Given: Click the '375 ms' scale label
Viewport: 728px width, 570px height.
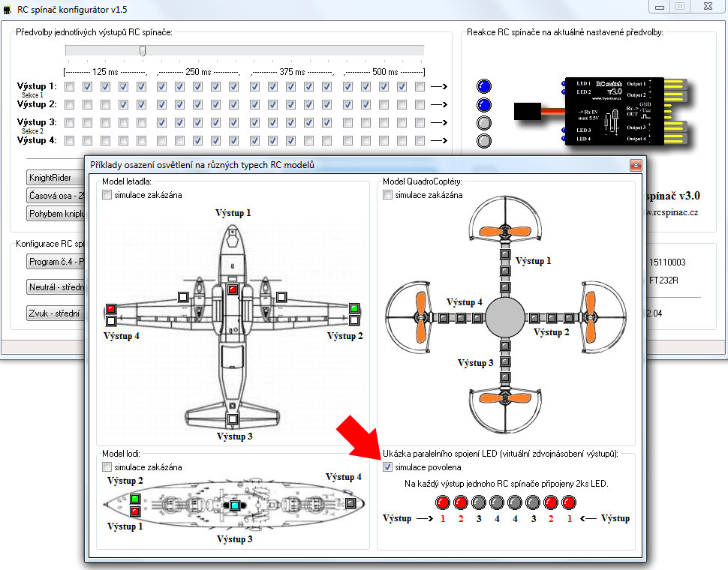Looking at the screenshot, I should [292, 72].
